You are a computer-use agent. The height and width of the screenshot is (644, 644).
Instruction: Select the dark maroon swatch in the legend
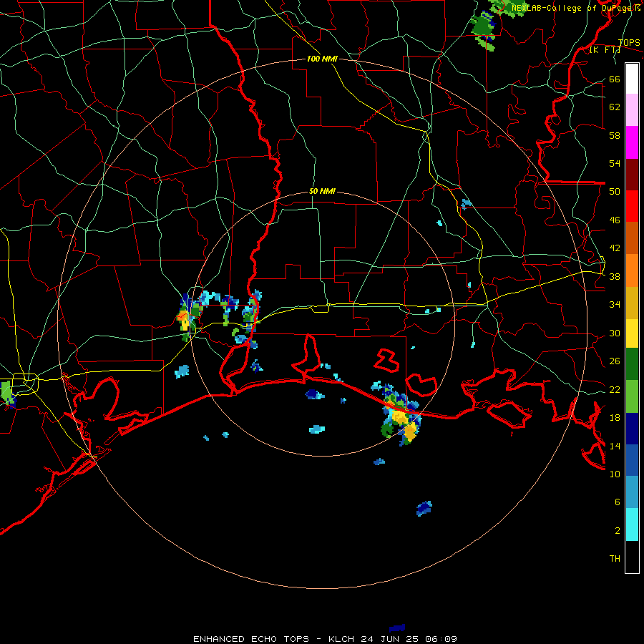(632, 174)
